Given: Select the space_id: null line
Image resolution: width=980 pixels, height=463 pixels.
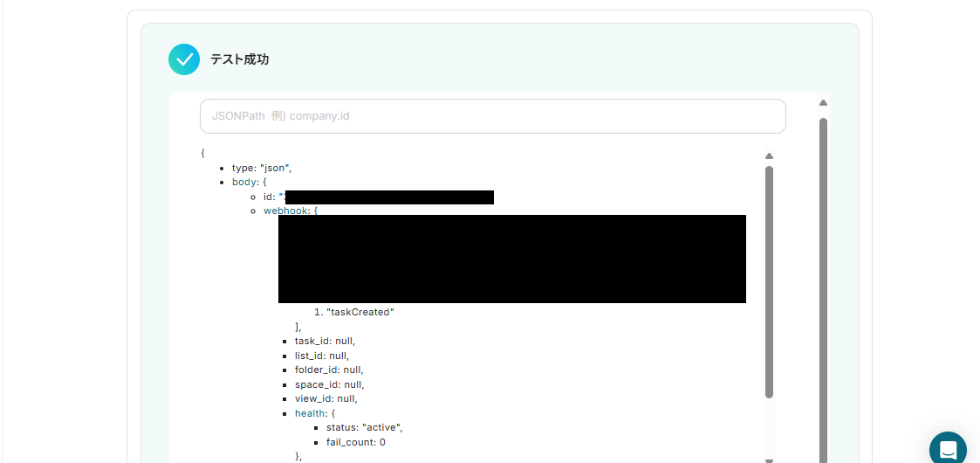Looking at the screenshot, I should (329, 384).
